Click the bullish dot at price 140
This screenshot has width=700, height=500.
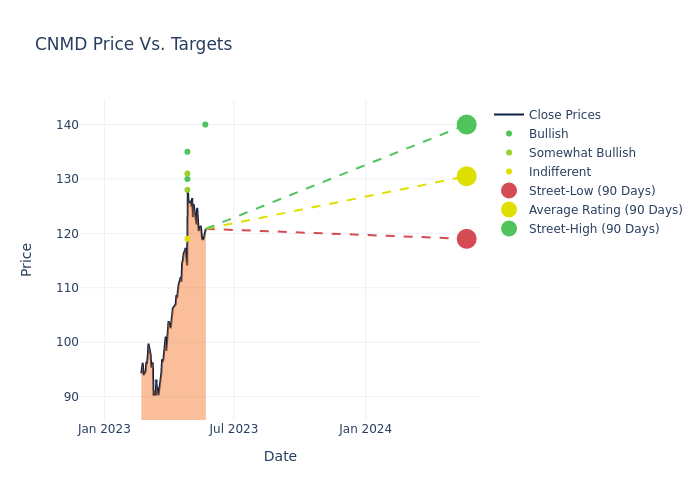[205, 125]
